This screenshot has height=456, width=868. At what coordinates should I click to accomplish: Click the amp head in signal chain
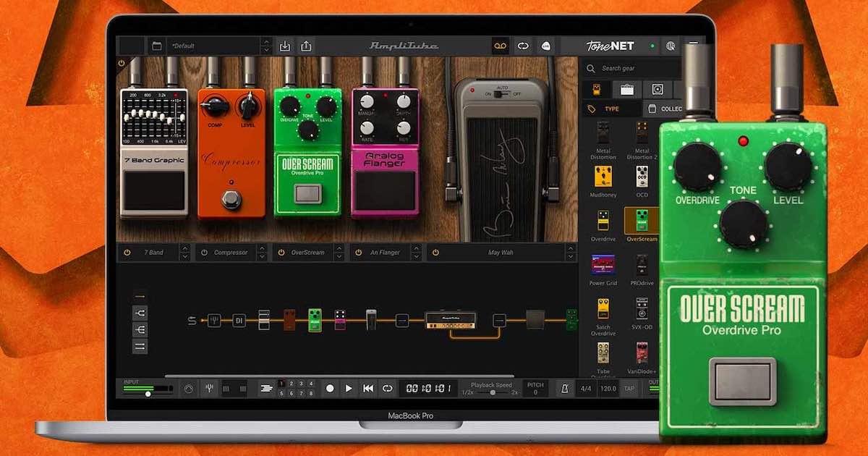(x=446, y=319)
